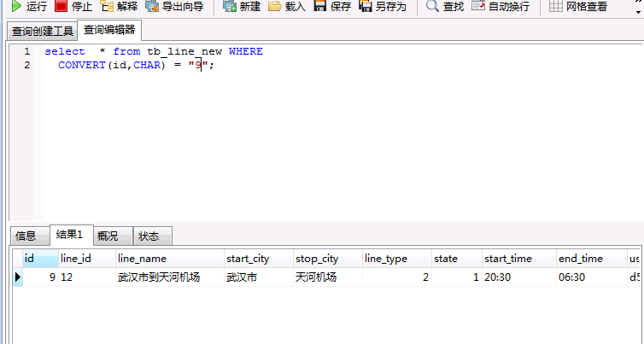Click line number 1 in editor gutter
The height and width of the screenshot is (344, 644).
(x=27, y=52)
